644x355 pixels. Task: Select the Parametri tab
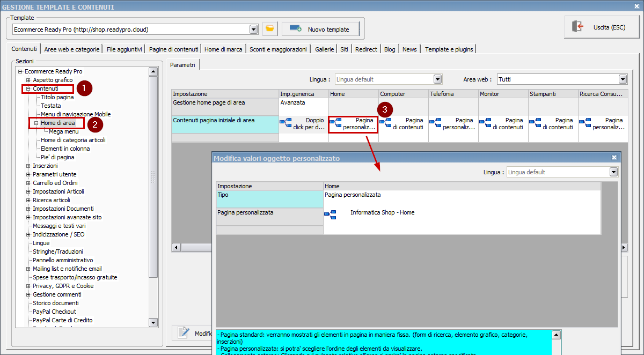coord(183,65)
